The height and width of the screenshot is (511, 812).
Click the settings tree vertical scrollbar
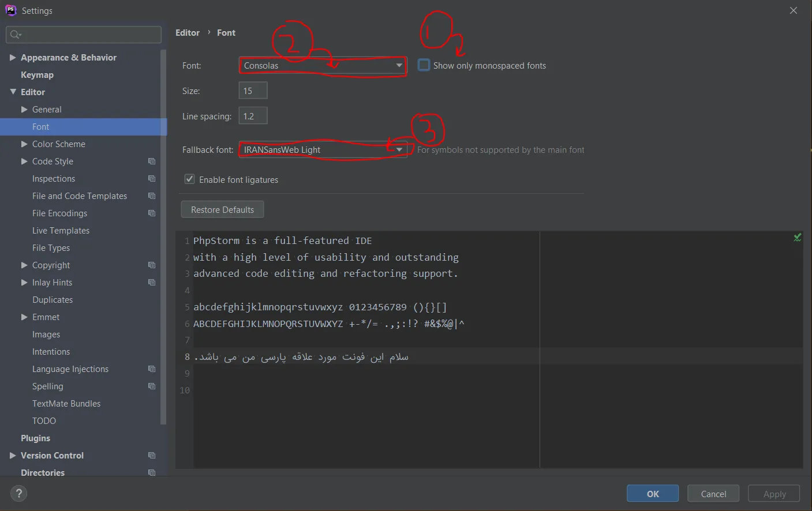click(163, 236)
